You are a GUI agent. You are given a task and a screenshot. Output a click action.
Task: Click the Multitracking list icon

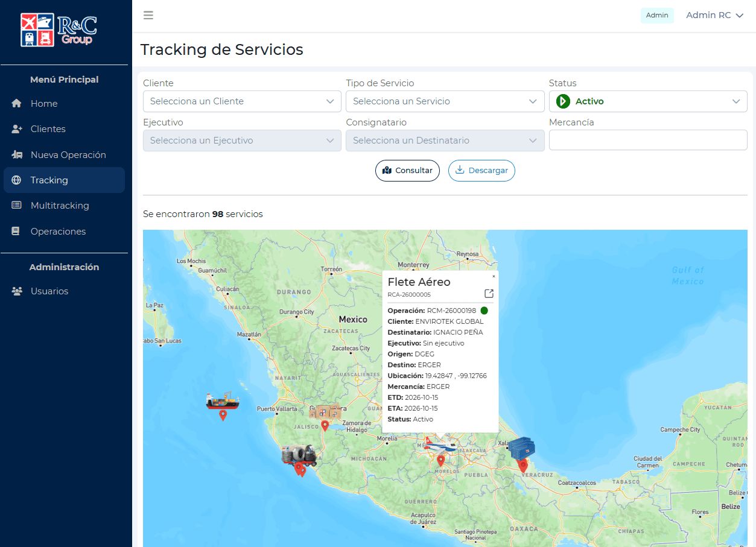(16, 206)
